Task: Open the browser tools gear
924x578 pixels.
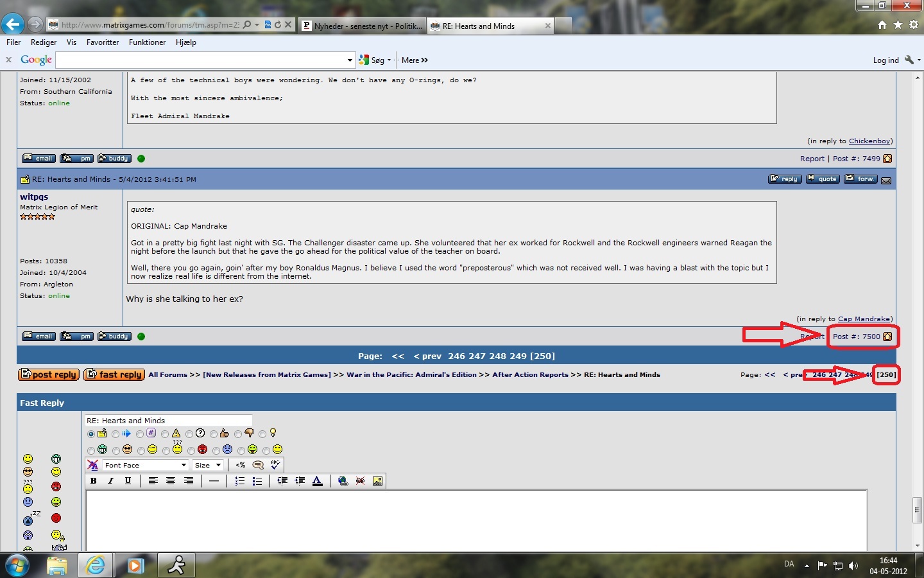Action: click(x=914, y=24)
